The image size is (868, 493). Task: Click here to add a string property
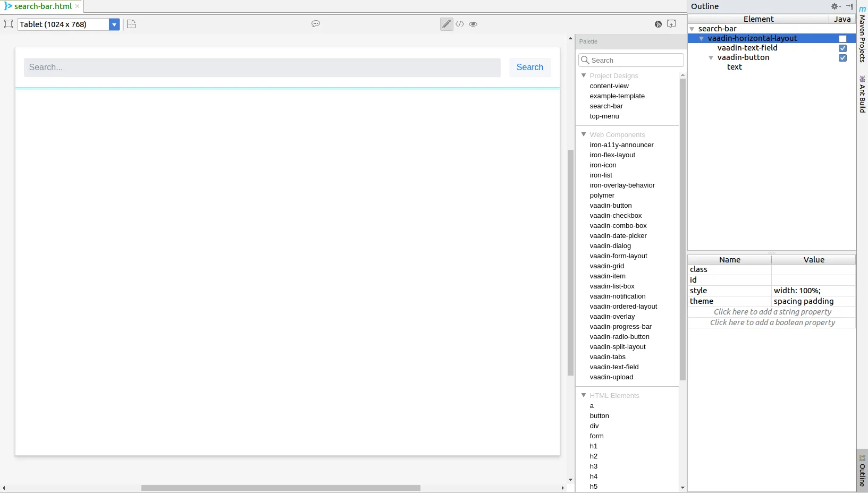772,312
